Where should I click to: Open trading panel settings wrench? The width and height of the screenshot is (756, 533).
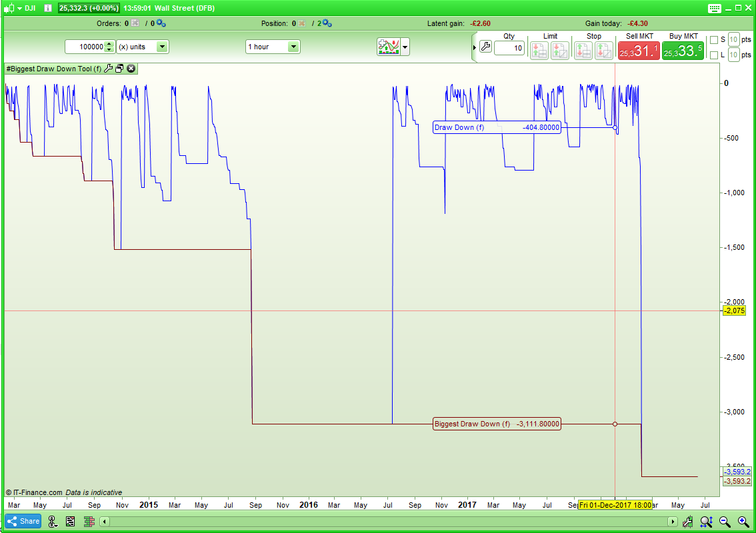[485, 47]
